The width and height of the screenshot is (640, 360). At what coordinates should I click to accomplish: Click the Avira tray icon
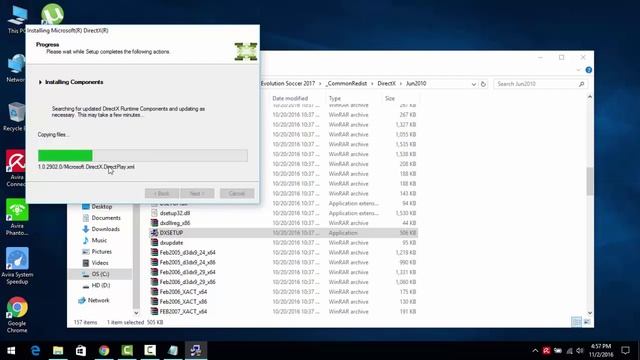547,350
